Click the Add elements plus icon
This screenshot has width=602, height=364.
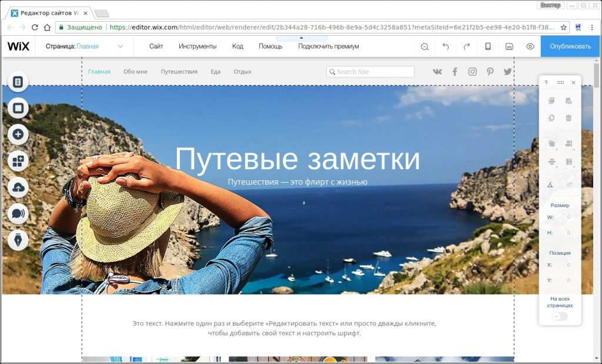point(18,134)
